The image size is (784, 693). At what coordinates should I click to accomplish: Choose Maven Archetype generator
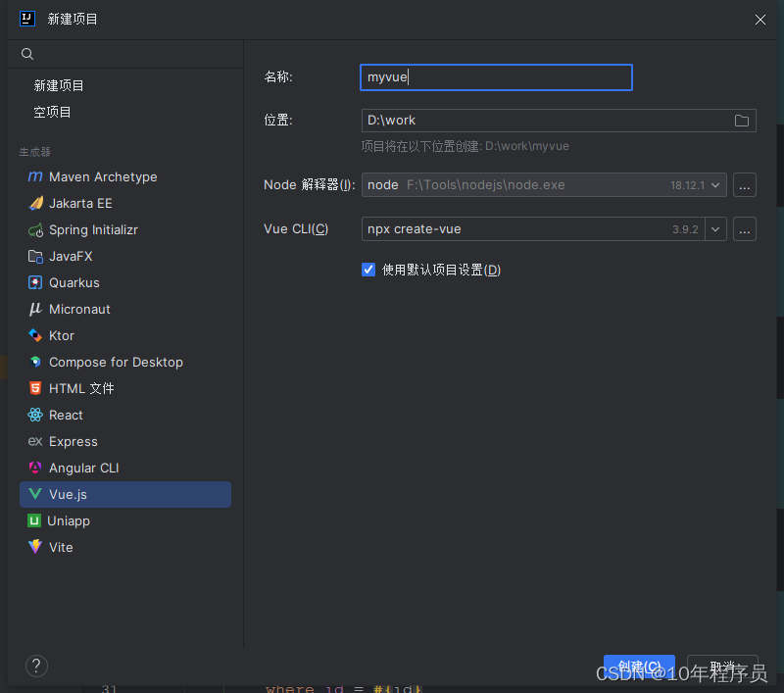tap(125, 177)
